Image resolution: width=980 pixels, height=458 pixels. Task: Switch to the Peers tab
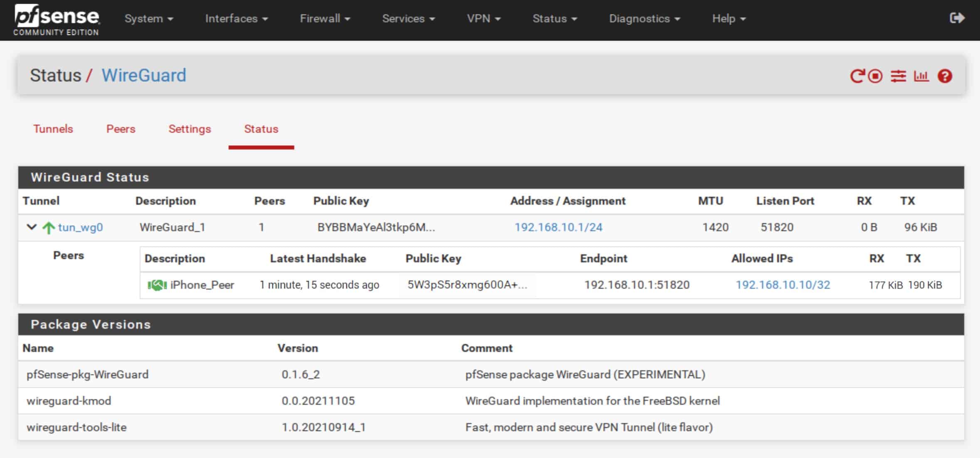[x=121, y=129]
